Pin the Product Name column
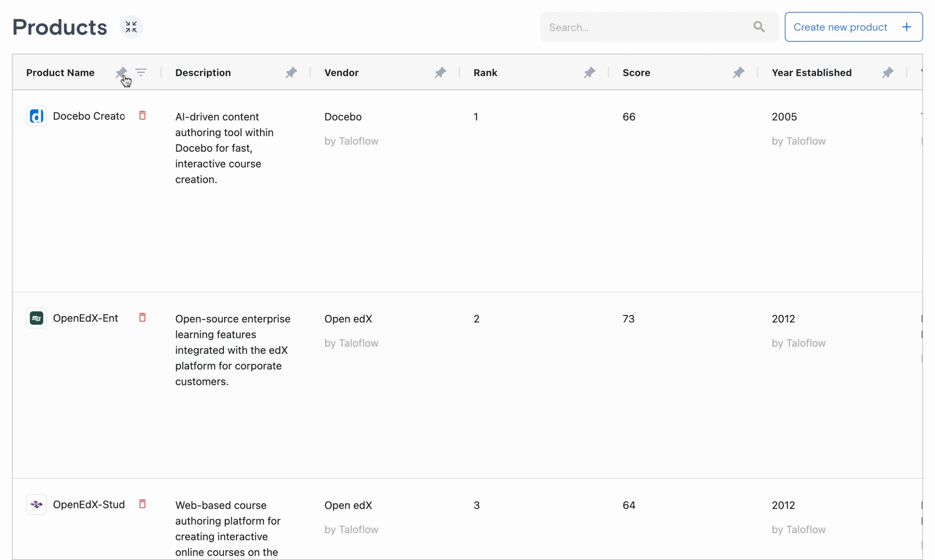 tap(121, 73)
